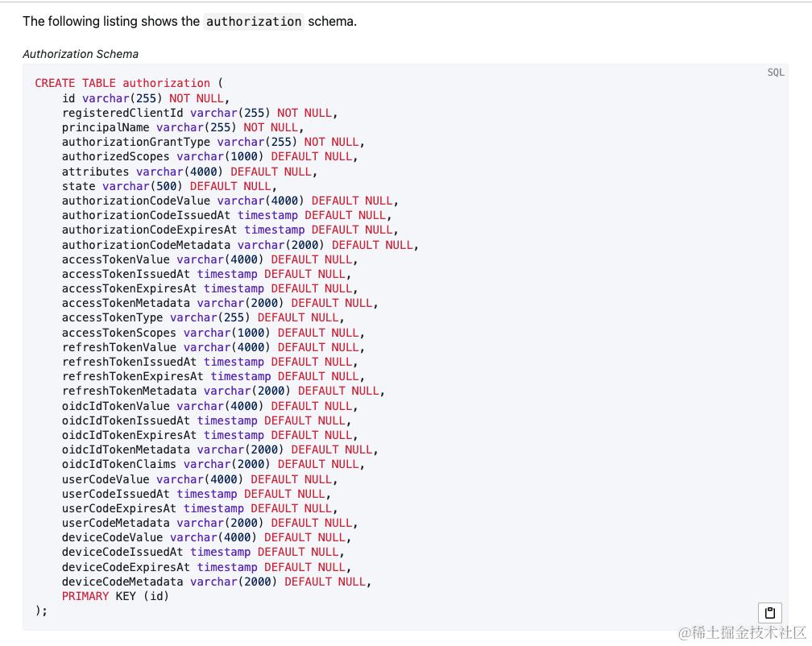Click the copy-to-clipboard icon in code block

(769, 613)
